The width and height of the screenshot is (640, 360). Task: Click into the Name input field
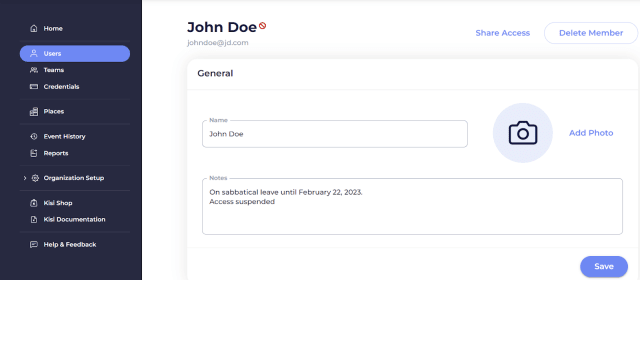pyautogui.click(x=335, y=134)
